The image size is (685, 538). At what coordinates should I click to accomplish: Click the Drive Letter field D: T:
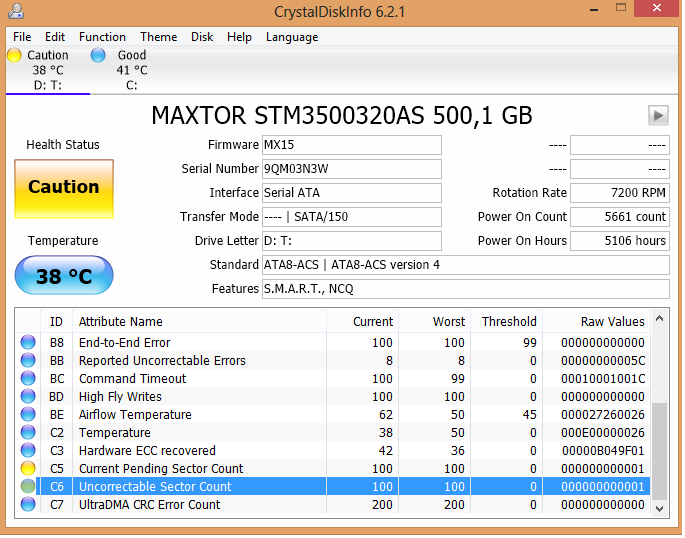352,241
